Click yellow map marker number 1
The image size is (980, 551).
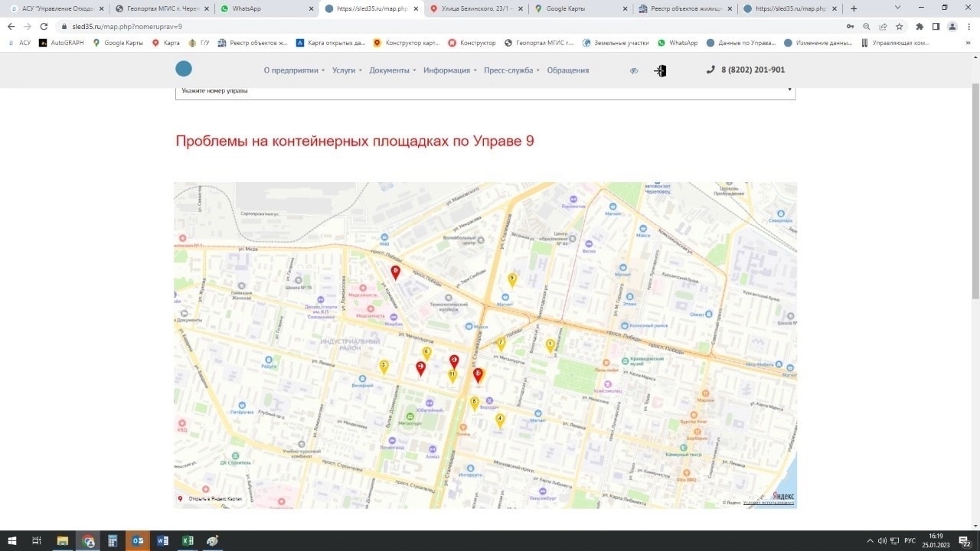pos(550,345)
